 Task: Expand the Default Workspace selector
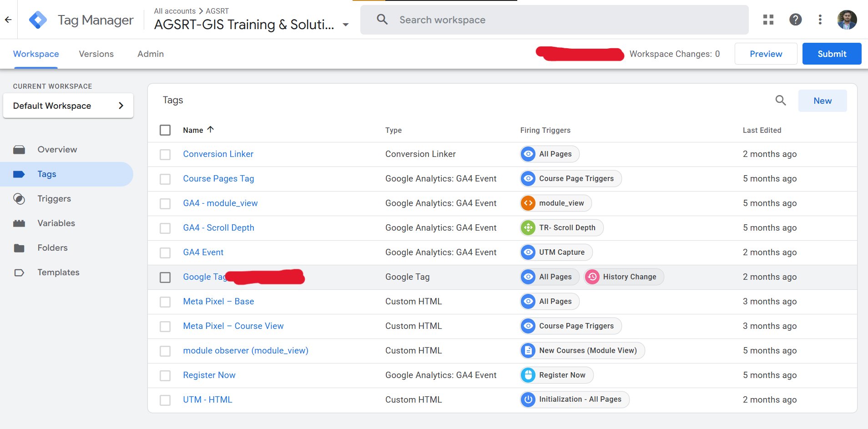(68, 106)
